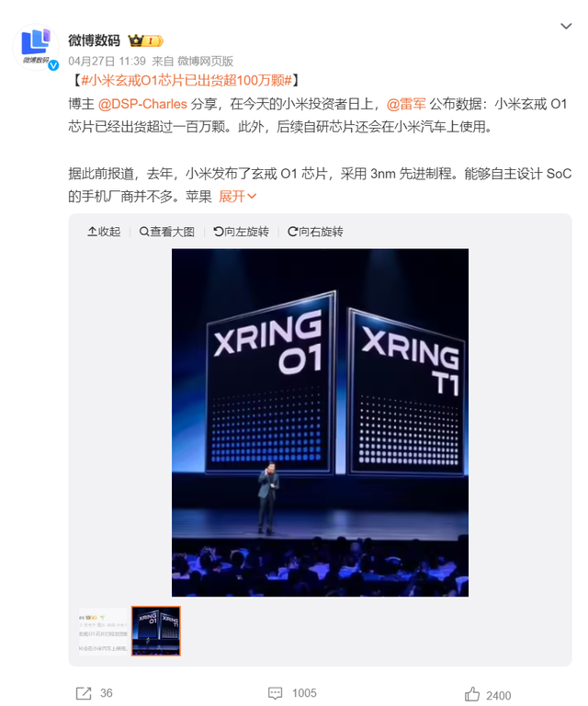Open the @DSP-Charles mention link
Screen dimensions: 588x706
tap(142, 104)
